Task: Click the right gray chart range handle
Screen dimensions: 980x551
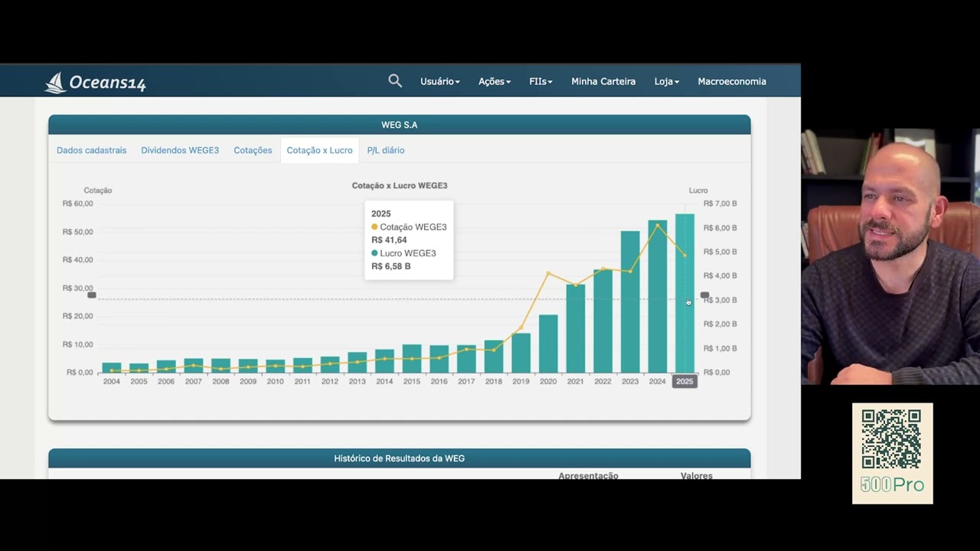Action: click(704, 295)
